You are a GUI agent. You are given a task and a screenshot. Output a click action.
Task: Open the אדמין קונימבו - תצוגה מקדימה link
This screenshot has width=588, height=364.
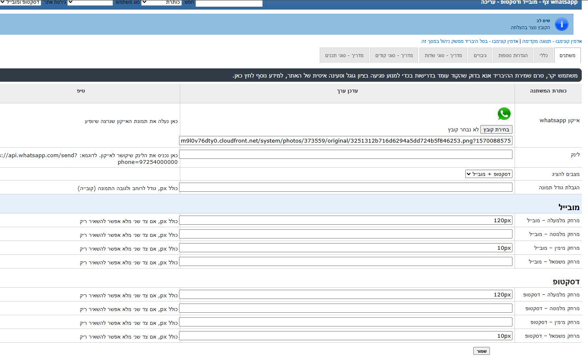[552, 41]
